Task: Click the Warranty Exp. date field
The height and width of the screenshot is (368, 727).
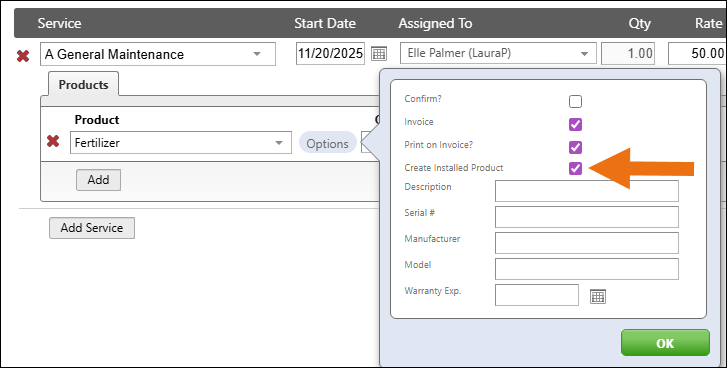Action: coord(537,295)
